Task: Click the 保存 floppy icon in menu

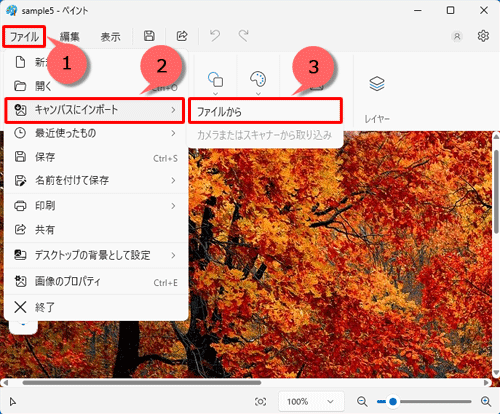Action: tap(20, 157)
